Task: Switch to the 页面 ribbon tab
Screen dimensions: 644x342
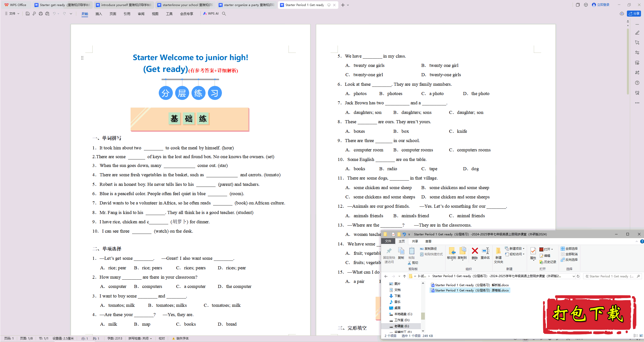Action: click(113, 14)
